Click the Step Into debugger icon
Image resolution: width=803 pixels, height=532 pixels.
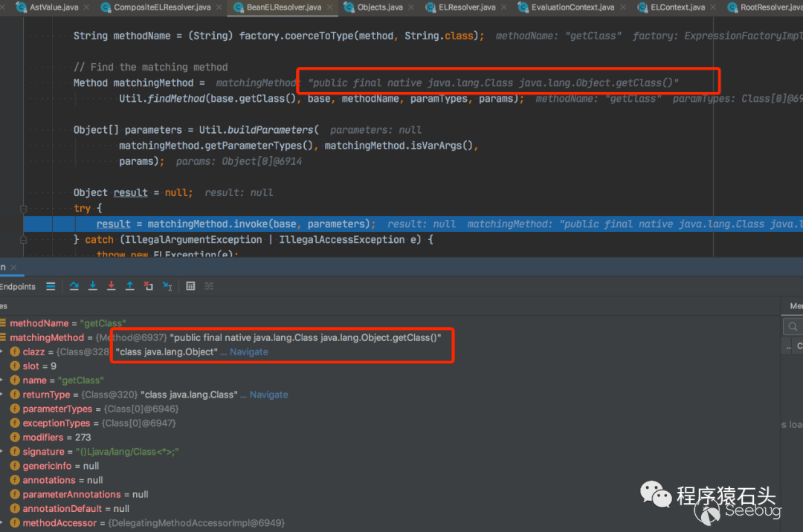(93, 286)
